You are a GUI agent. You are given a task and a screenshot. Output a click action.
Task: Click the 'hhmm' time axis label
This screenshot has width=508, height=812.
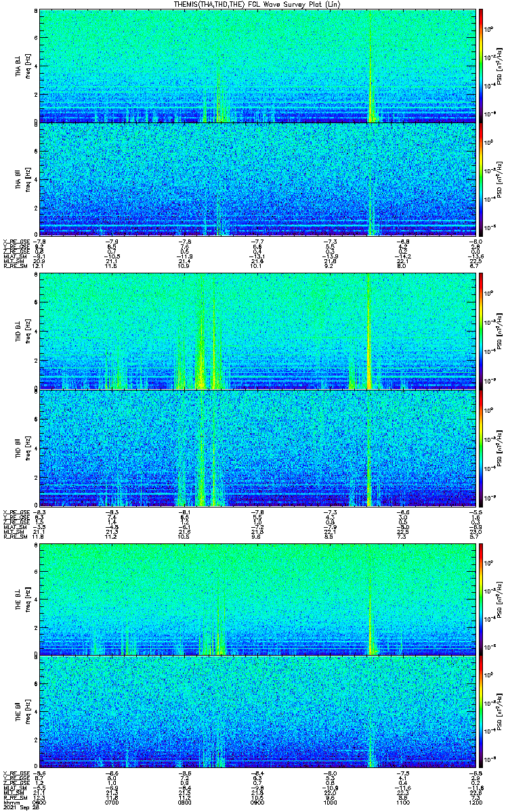click(11, 803)
